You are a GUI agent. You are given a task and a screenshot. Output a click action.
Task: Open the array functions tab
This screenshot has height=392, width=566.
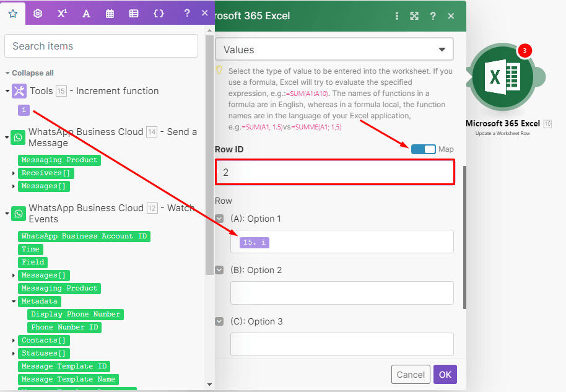tap(133, 13)
